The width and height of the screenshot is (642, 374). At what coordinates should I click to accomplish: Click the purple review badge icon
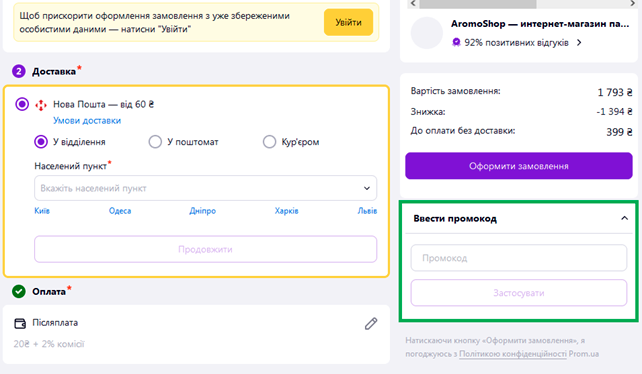coord(456,42)
